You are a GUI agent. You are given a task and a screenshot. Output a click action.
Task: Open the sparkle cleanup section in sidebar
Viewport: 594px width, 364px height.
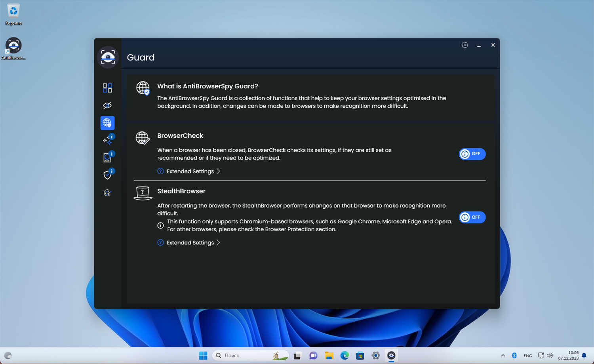coord(107,140)
